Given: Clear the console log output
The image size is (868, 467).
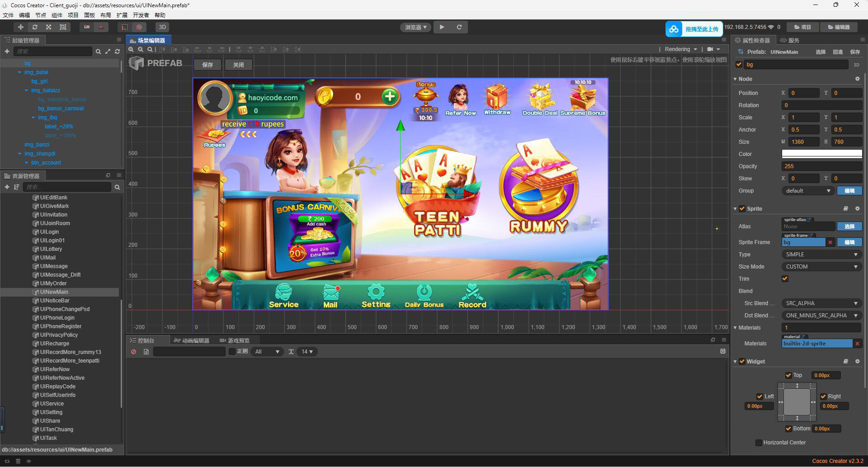Looking at the screenshot, I should [x=133, y=352].
